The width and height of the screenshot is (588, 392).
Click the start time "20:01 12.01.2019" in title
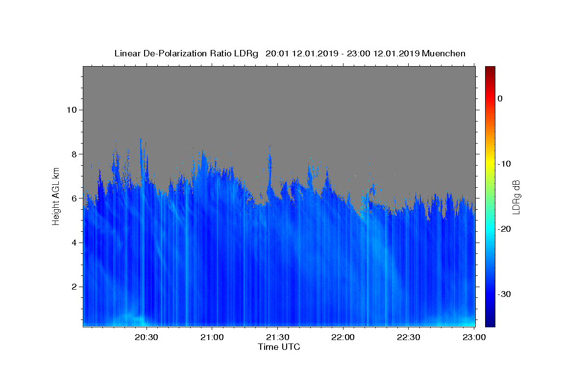301,53
